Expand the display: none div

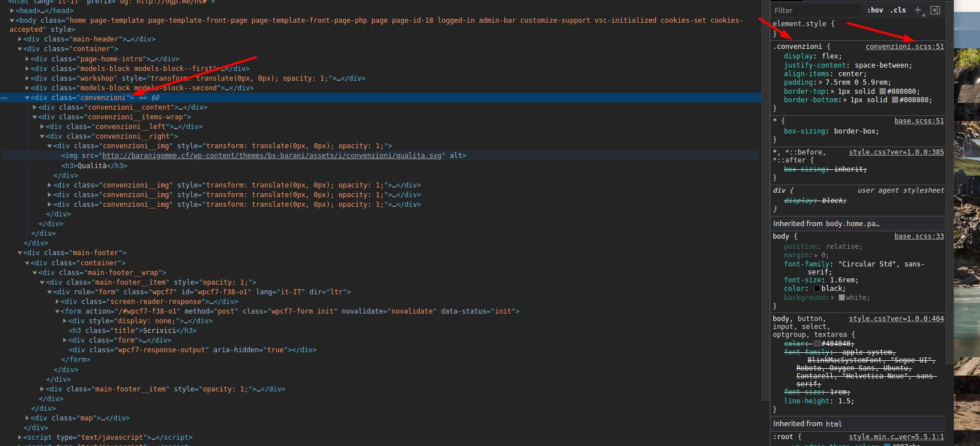tap(65, 321)
